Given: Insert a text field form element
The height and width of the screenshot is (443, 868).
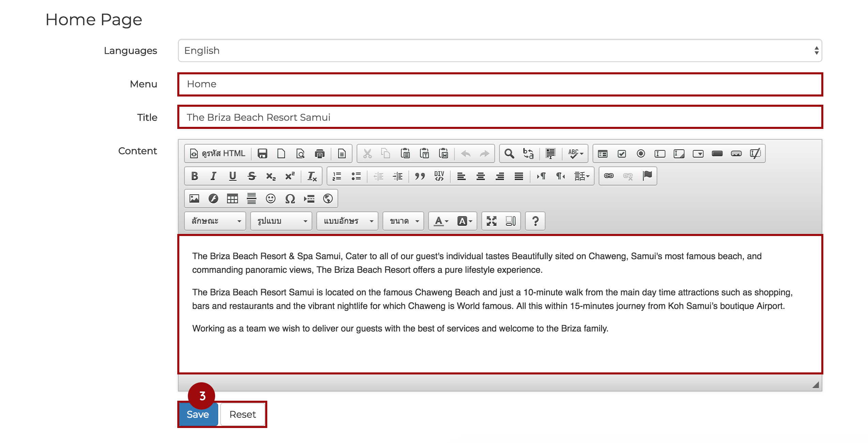Looking at the screenshot, I should [x=660, y=153].
